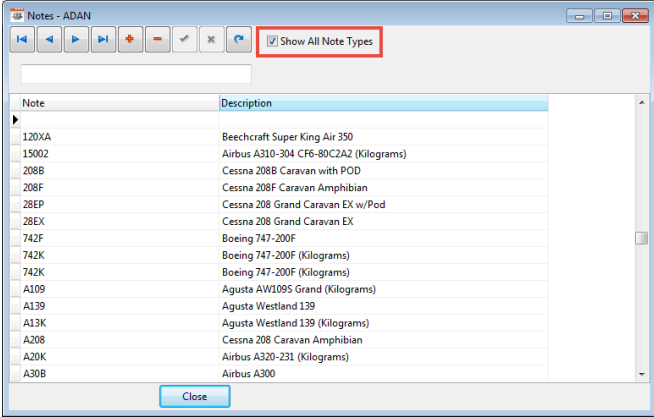Viewport: 654px width, 417px height.
Task: Select the 28EP note cell
Action: 120,204
